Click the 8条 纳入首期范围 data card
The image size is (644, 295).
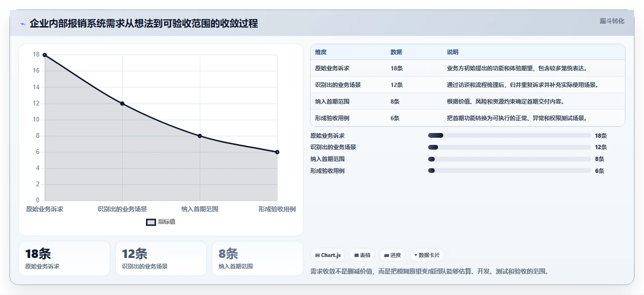(257, 258)
